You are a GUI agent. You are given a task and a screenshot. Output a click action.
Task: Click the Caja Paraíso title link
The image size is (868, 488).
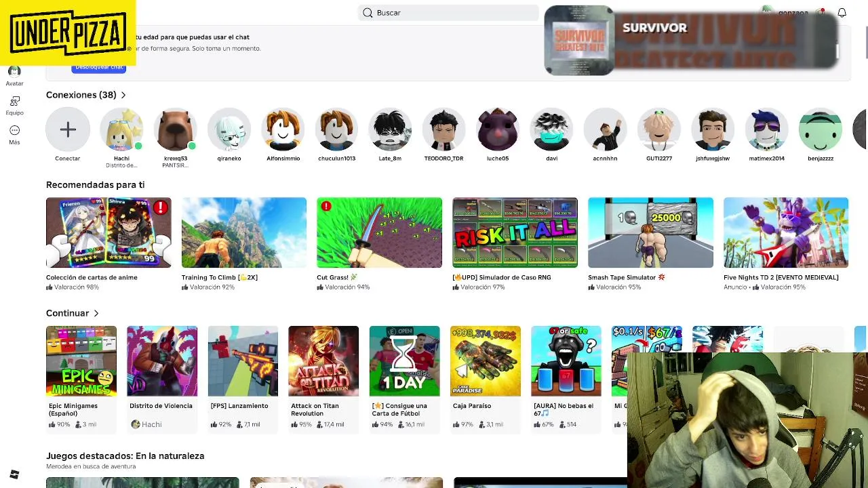point(472,406)
